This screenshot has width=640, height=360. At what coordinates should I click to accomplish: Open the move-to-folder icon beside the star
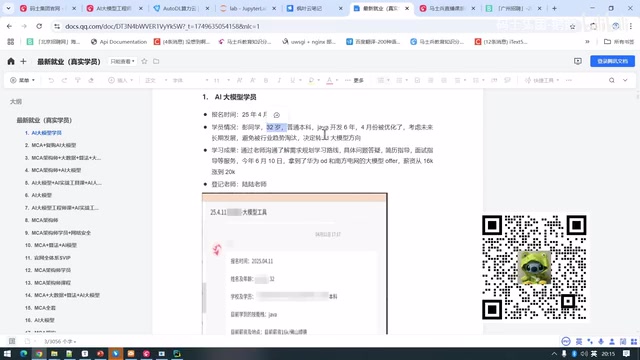[x=156, y=61]
